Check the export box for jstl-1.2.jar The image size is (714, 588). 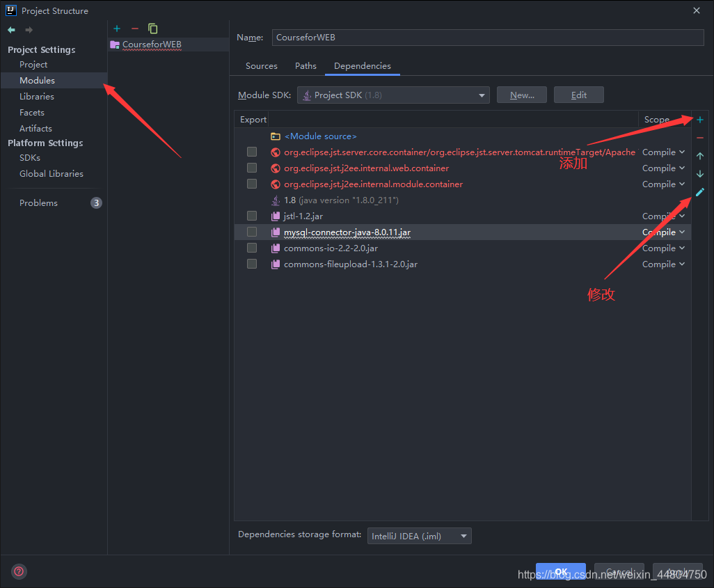click(252, 216)
